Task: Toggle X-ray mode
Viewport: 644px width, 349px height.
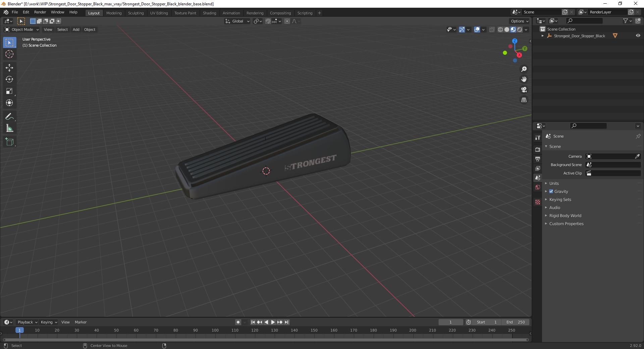Action: (492, 30)
